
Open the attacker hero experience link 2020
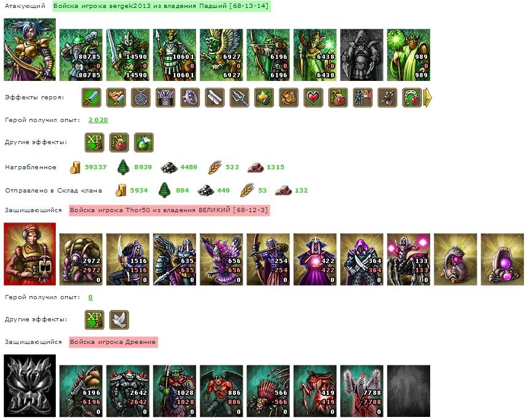pos(98,120)
